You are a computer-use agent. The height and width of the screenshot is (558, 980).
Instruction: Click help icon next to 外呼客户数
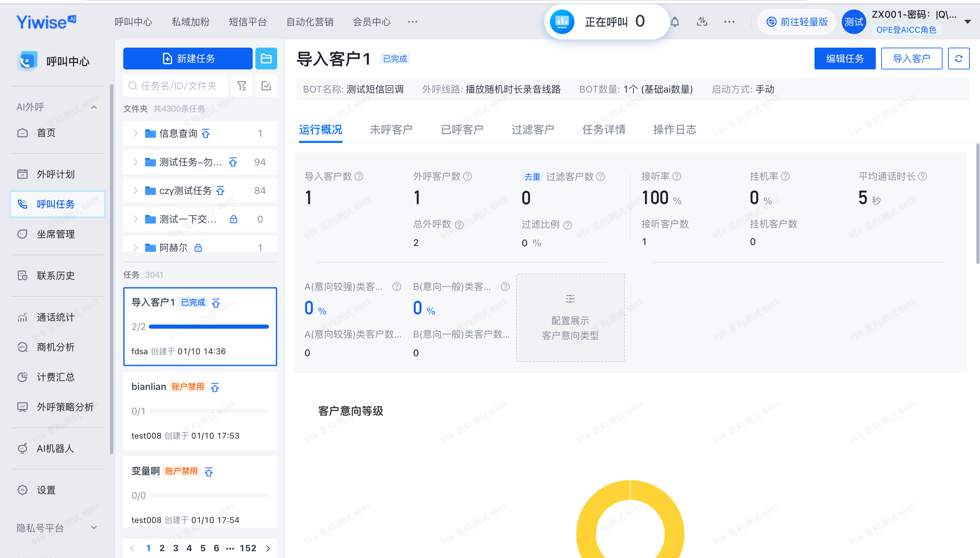[x=468, y=176]
